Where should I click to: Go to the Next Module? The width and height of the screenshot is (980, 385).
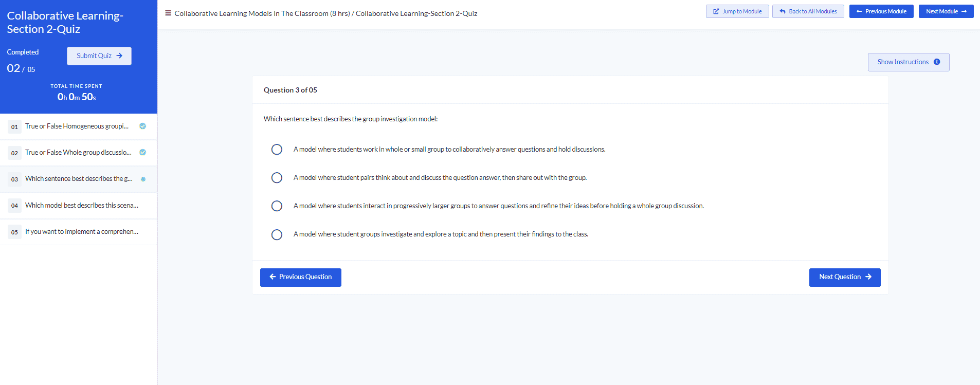(x=946, y=11)
